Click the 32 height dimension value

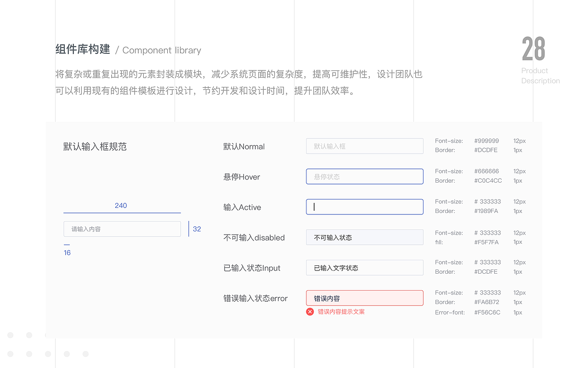point(197,229)
